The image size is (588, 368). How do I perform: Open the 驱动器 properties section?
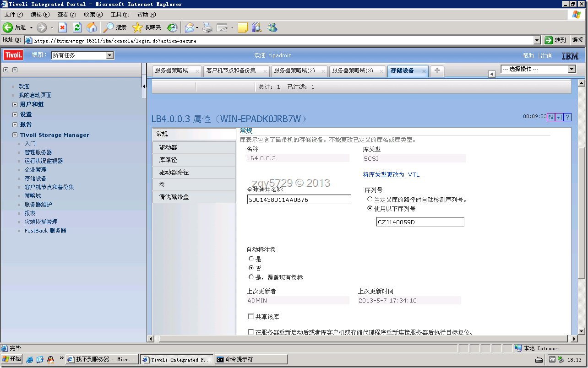click(194, 147)
